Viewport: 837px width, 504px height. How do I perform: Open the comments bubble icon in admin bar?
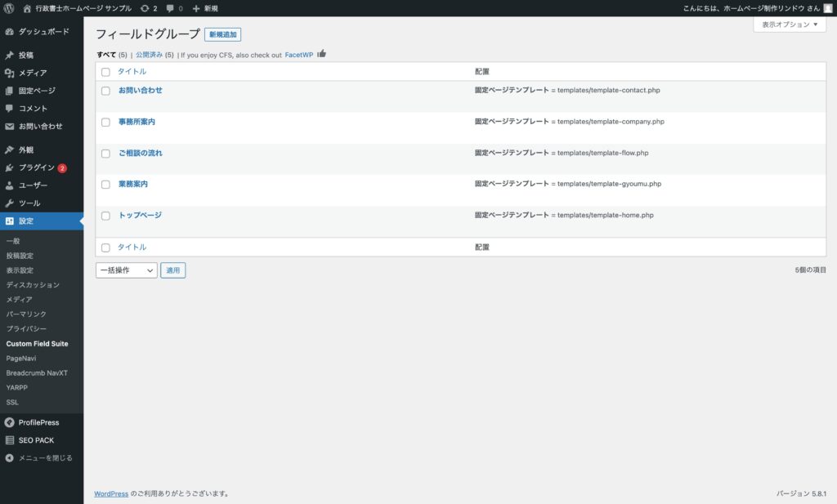(x=170, y=8)
